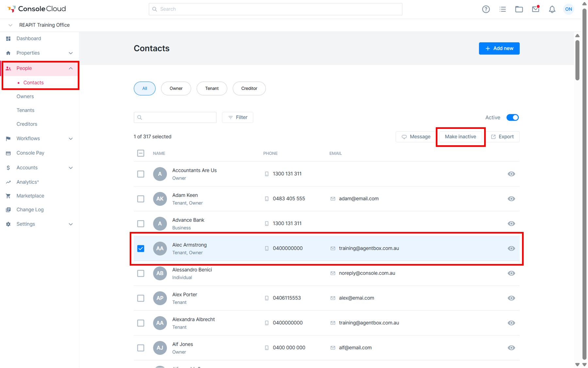Expand the Workflows sidebar menu
This screenshot has width=588, height=368.
71,139
